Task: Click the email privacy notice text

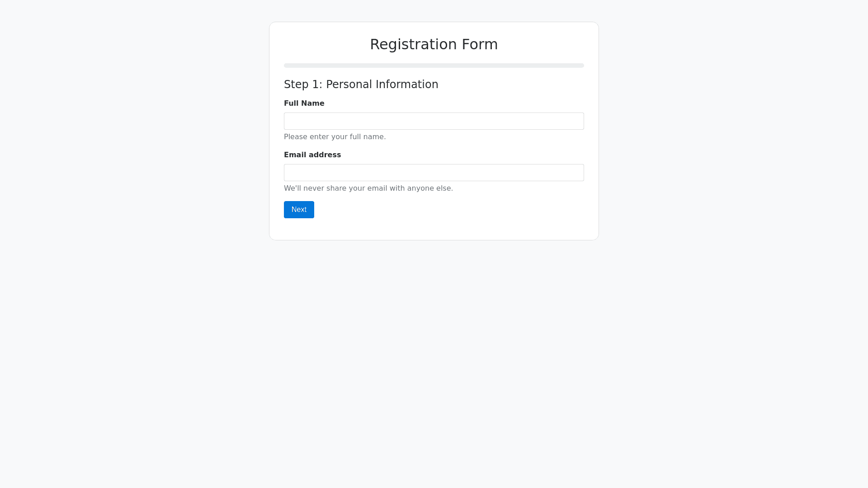Action: click(x=368, y=188)
